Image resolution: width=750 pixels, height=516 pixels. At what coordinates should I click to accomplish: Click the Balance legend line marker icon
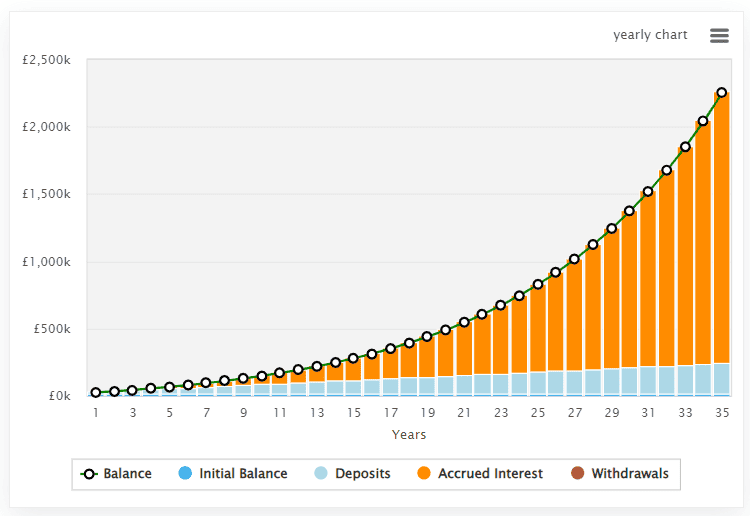pyautogui.click(x=89, y=474)
